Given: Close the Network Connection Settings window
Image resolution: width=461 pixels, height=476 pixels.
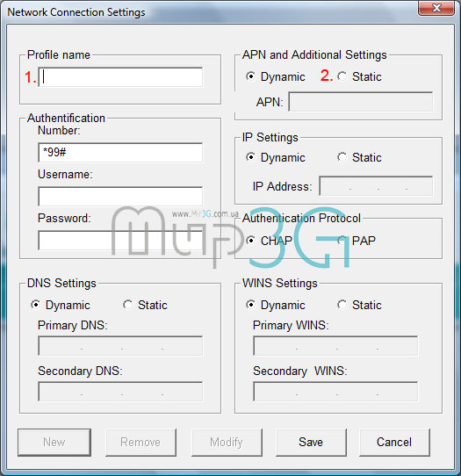Looking at the screenshot, I should [x=436, y=8].
